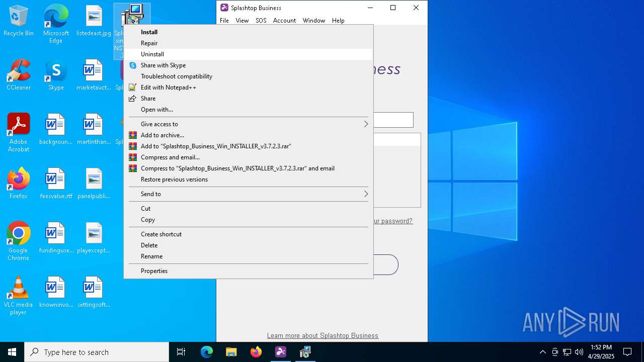Click the forgot password link in Splashtop
Screen dimensions: 644x362
click(x=393, y=221)
